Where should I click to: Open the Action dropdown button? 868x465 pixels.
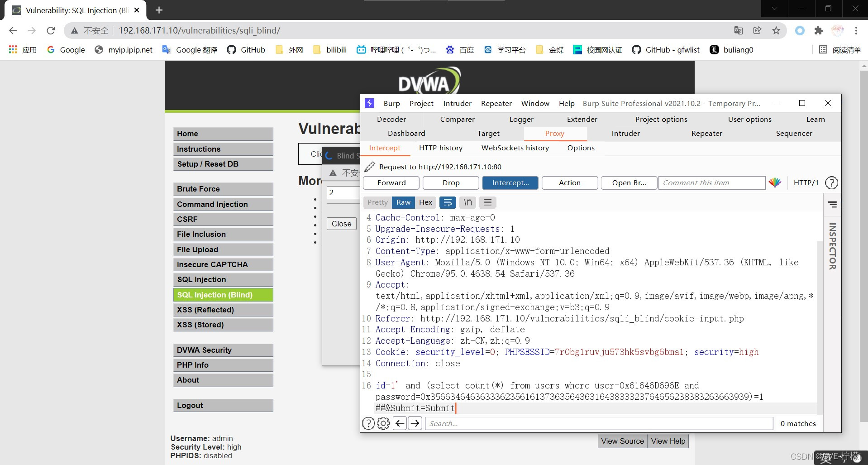(x=570, y=182)
